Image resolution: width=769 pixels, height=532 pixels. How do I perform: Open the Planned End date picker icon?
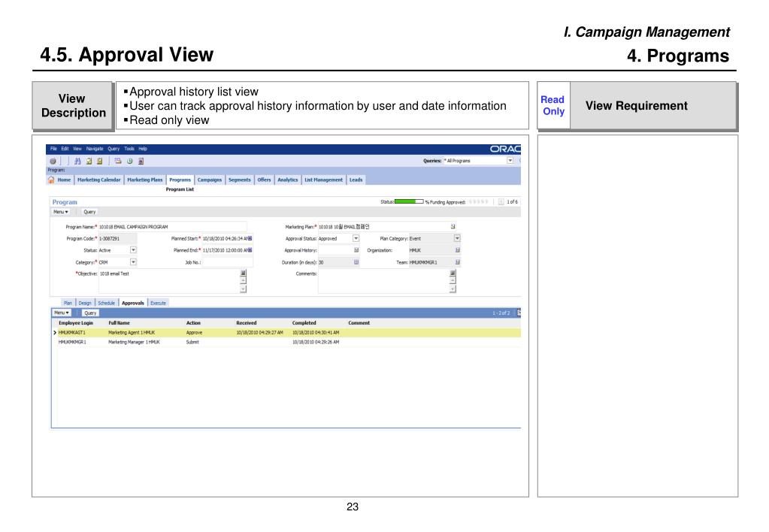(x=250, y=250)
